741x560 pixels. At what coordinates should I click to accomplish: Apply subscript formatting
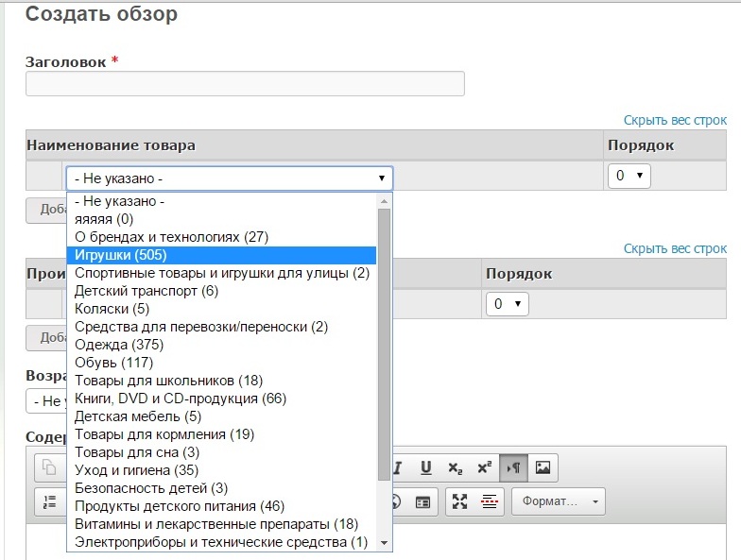[456, 467]
